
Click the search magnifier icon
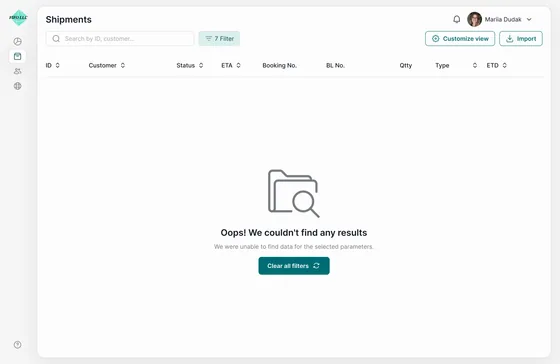coord(56,39)
